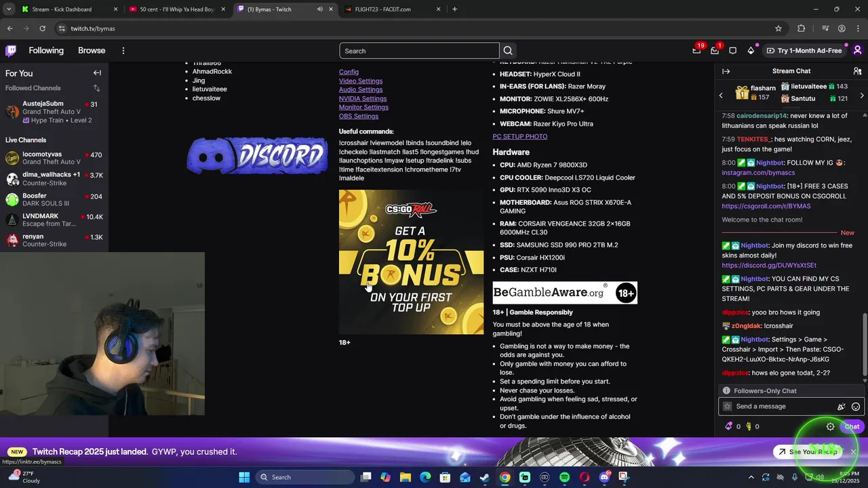Open Spotify from the taskbar
The image size is (868, 488).
point(564,477)
